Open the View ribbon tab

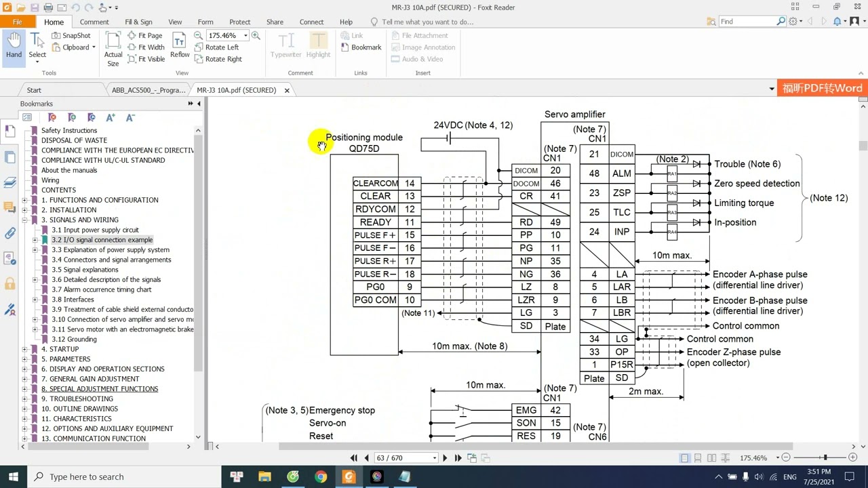[x=175, y=22]
